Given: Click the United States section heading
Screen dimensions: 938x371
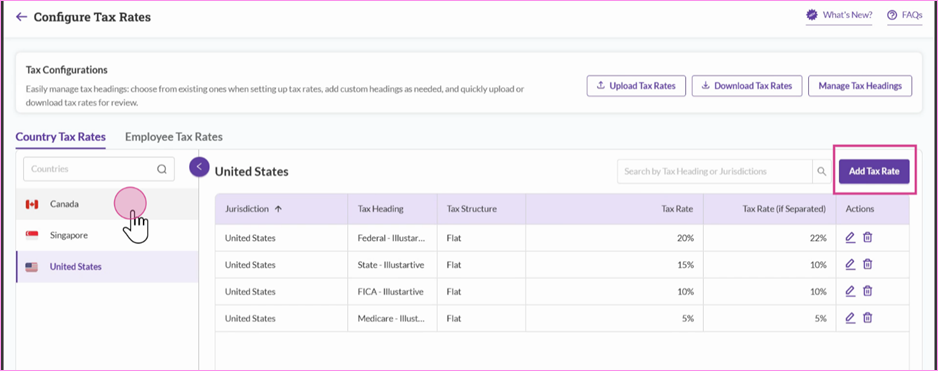Looking at the screenshot, I should pyautogui.click(x=251, y=172).
